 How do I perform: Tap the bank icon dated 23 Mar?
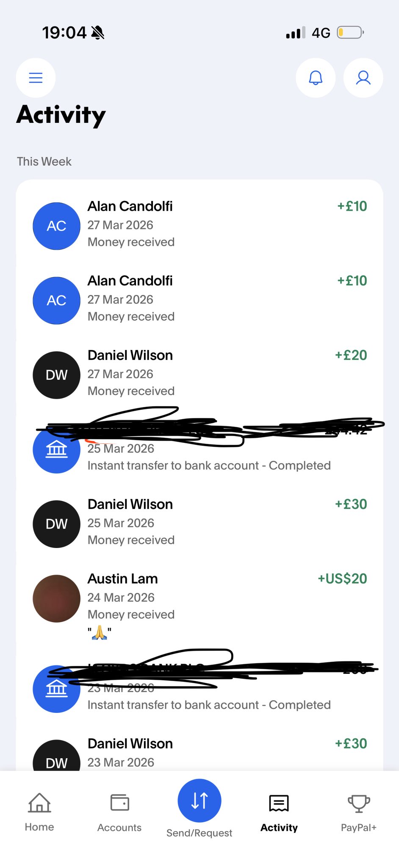[56, 689]
